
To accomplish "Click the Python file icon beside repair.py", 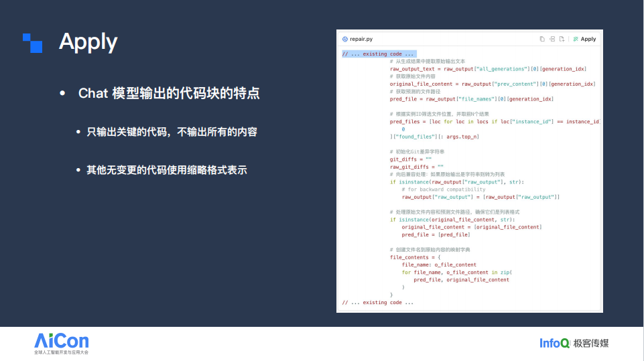I will [345, 39].
